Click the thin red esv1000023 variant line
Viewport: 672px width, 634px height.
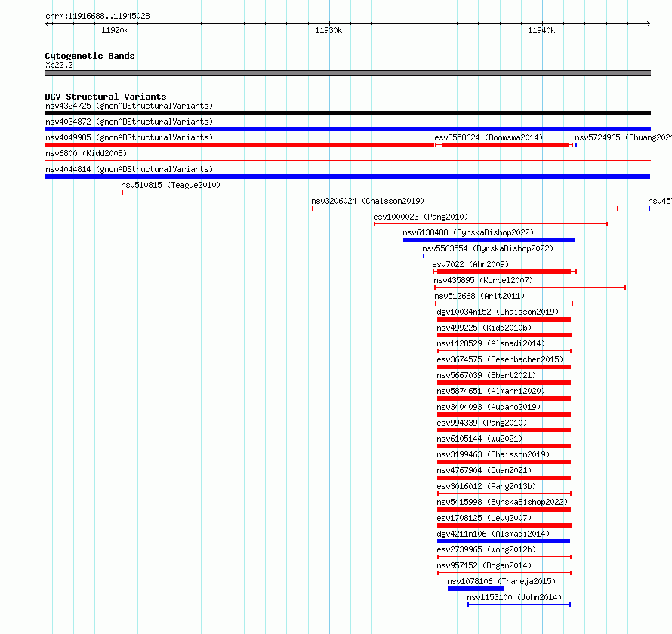tap(491, 224)
